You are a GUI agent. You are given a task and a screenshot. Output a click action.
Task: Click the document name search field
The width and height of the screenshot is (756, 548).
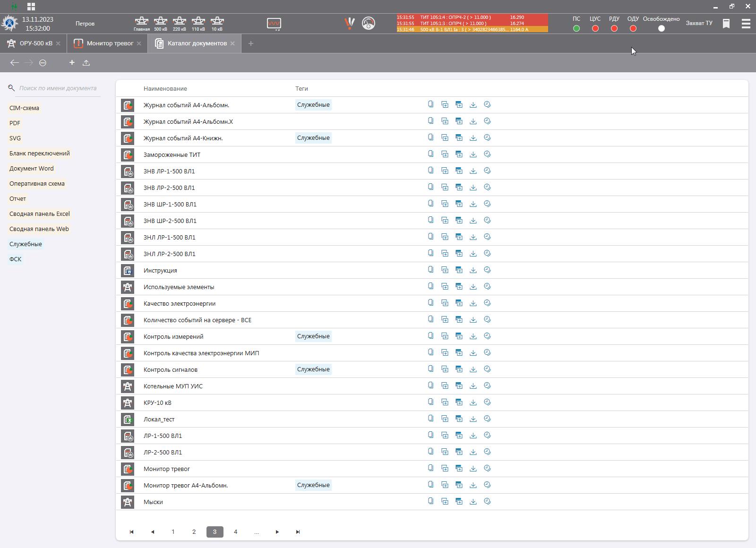pyautogui.click(x=58, y=88)
